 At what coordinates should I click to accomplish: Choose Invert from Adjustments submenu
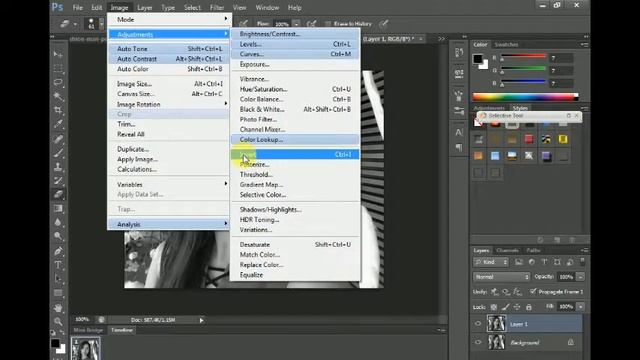pyautogui.click(x=295, y=154)
